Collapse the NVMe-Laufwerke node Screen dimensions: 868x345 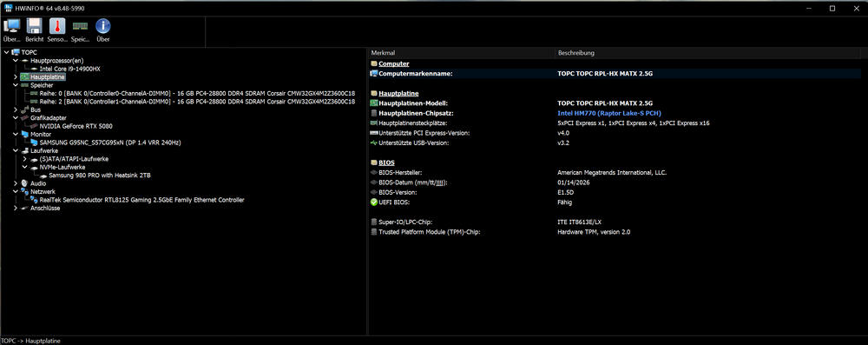pyautogui.click(x=25, y=167)
